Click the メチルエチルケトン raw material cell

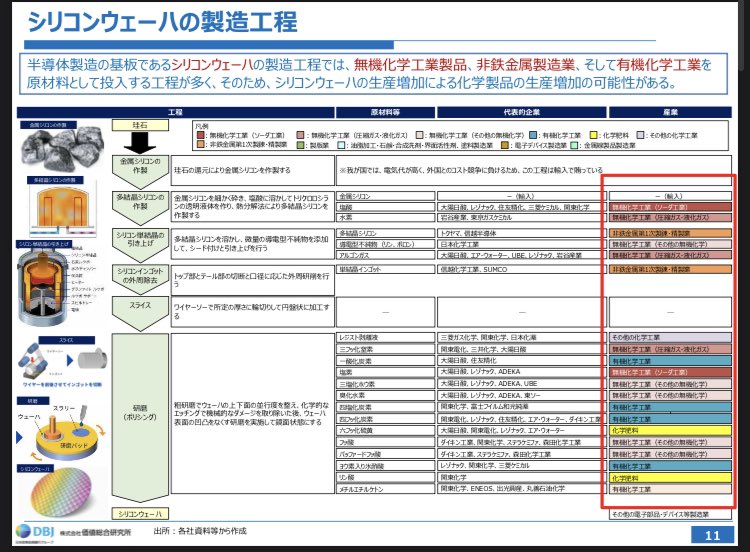(x=386, y=489)
